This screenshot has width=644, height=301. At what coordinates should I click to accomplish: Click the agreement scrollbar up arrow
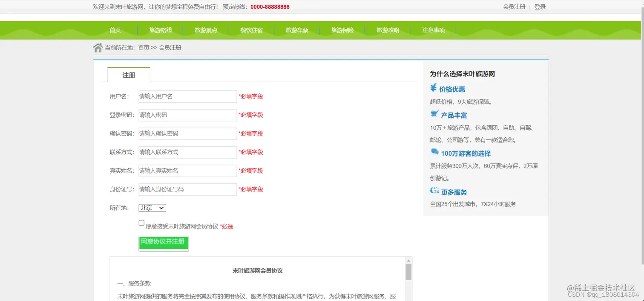coord(408,260)
